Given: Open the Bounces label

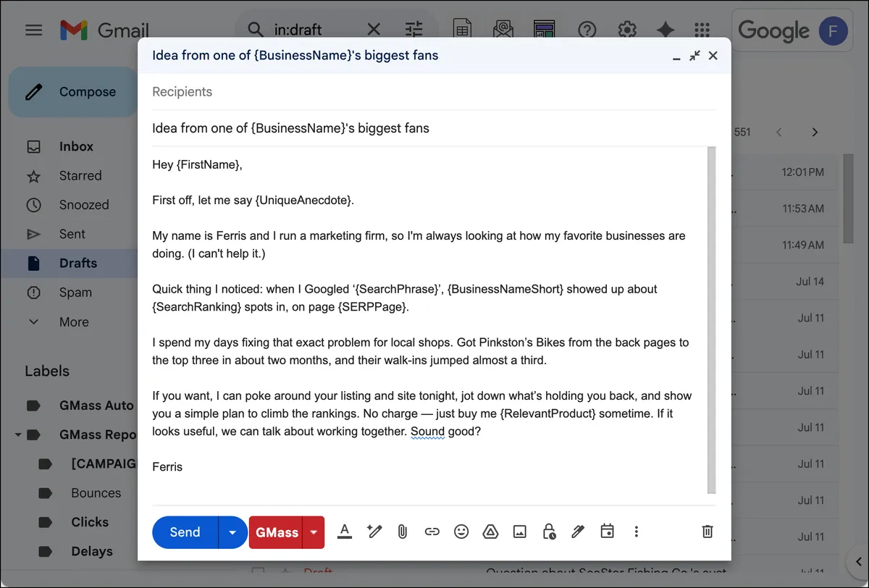Looking at the screenshot, I should tap(96, 492).
